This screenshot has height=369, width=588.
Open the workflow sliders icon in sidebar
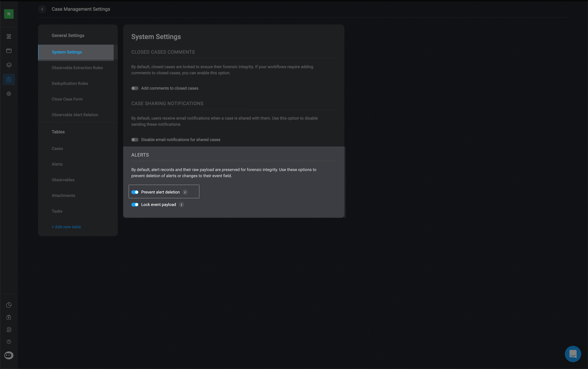9,36
